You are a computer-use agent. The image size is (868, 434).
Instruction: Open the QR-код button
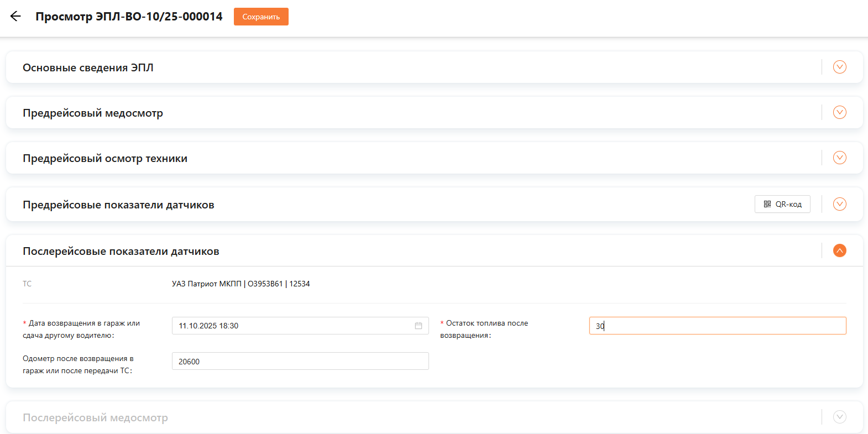782,204
